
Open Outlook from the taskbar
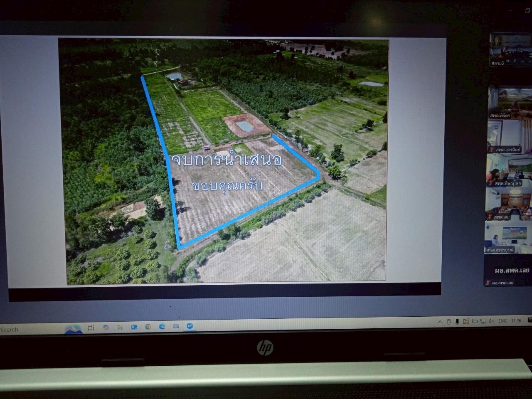point(134,328)
